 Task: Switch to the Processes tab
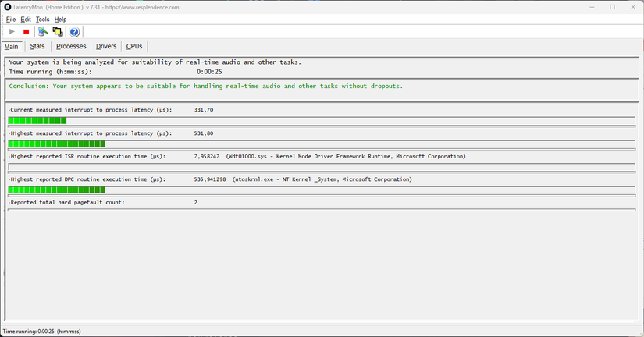[x=71, y=46]
